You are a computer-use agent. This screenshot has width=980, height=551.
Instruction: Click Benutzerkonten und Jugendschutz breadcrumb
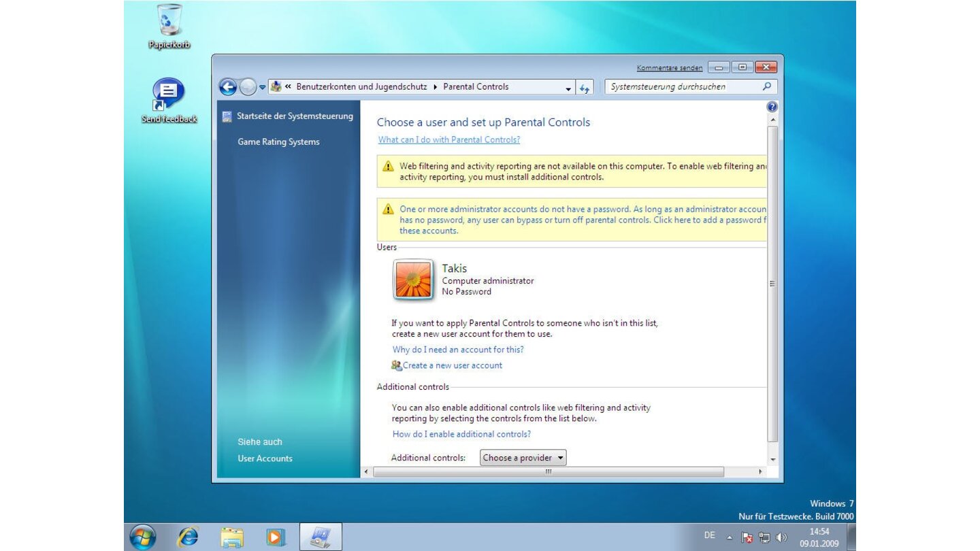[x=361, y=87]
